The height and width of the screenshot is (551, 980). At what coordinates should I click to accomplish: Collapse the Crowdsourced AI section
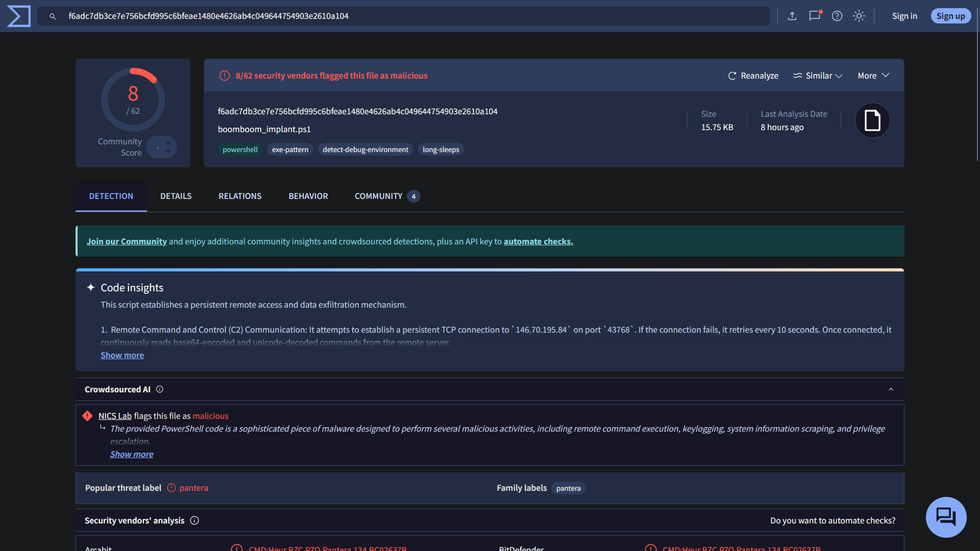click(891, 389)
